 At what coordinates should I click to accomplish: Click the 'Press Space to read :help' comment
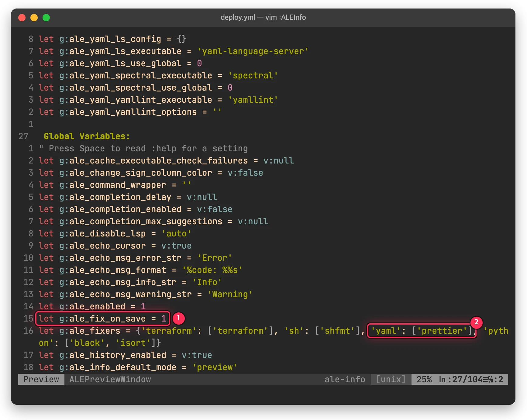143,148
